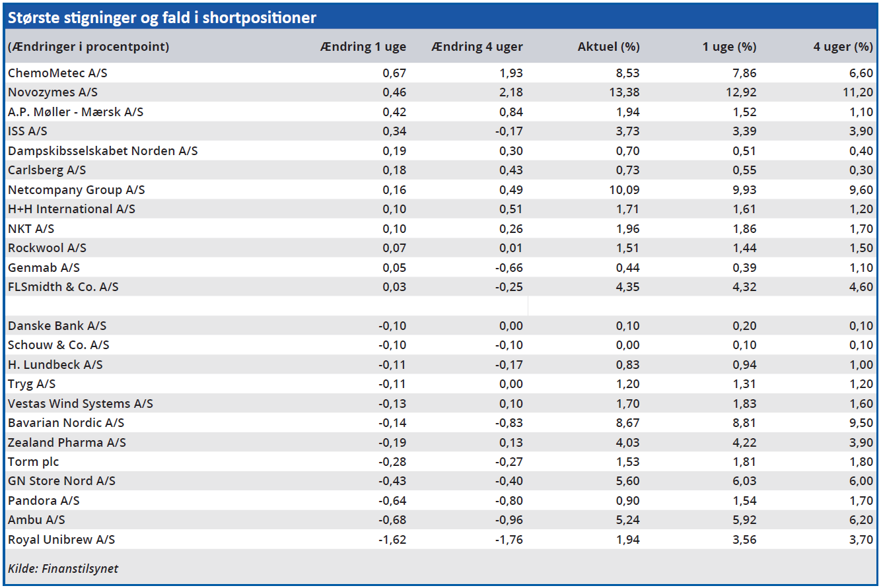
Task: Select H+H International 4-week change 0,51
Action: click(x=511, y=209)
